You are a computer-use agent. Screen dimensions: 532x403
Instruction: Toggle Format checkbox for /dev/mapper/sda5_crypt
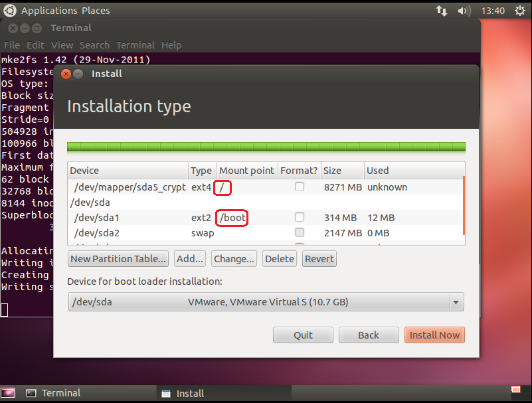[300, 187]
